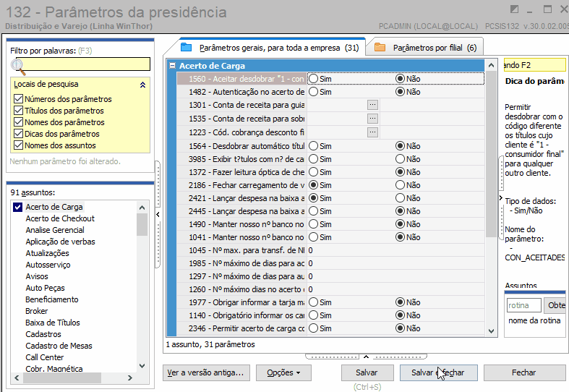Select Cadastro de Mesas subject
This screenshot has width=569, height=392.
[x=59, y=346]
